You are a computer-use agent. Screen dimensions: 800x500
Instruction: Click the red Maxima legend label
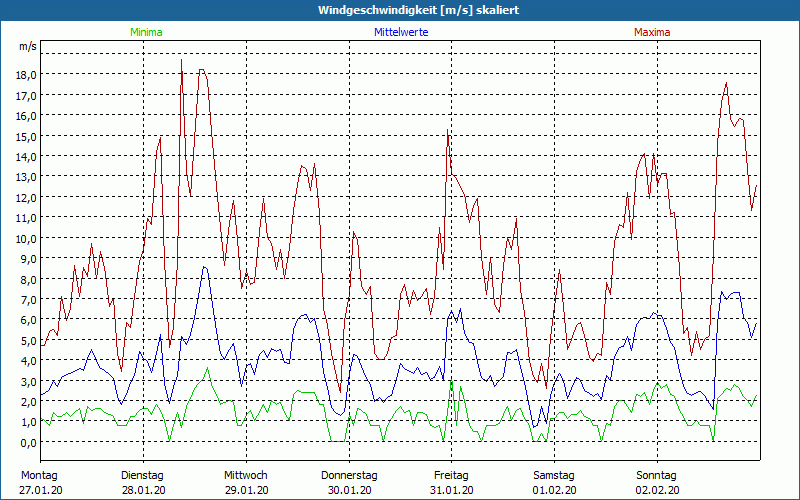pos(653,32)
